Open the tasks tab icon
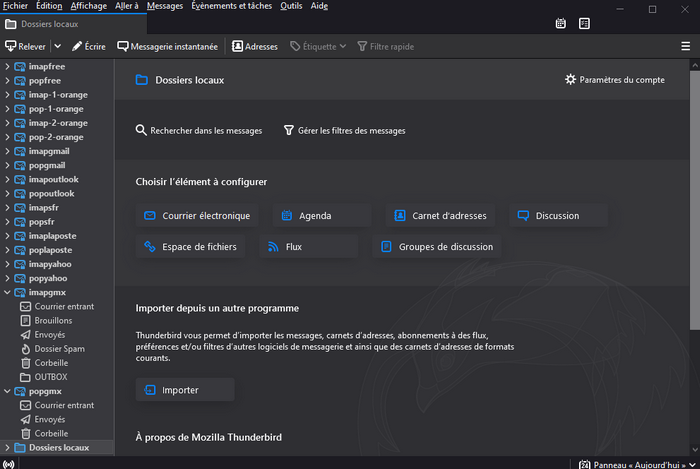 point(584,24)
